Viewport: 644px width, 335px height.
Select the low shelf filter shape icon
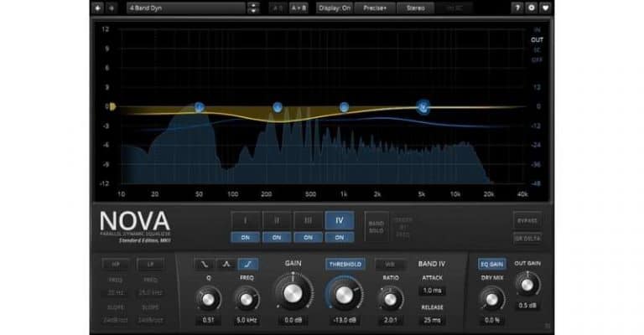click(x=204, y=264)
